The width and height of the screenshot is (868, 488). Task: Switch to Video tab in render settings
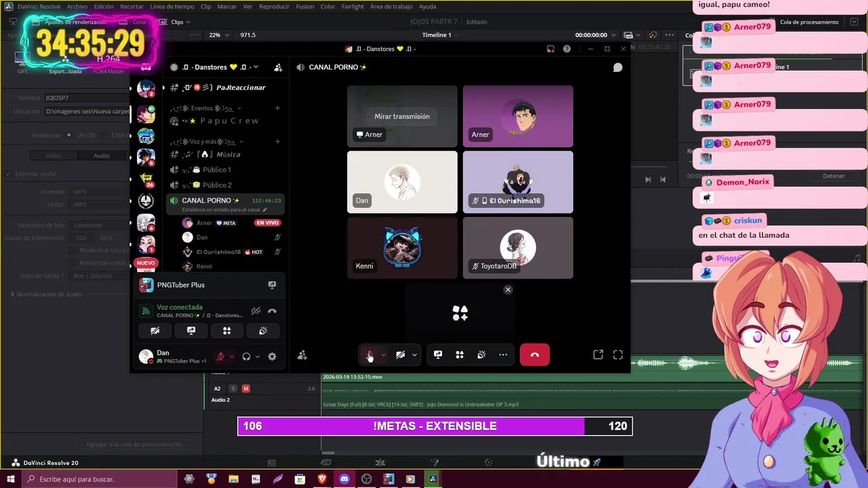point(54,156)
